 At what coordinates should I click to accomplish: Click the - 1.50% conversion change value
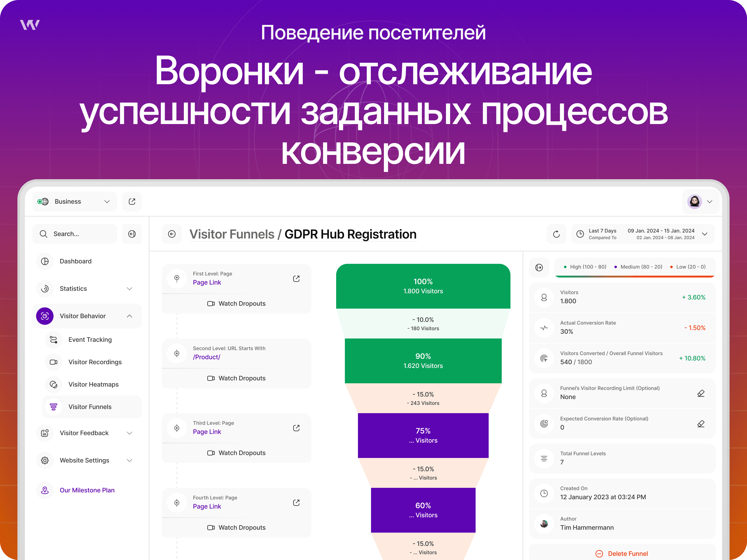point(695,328)
